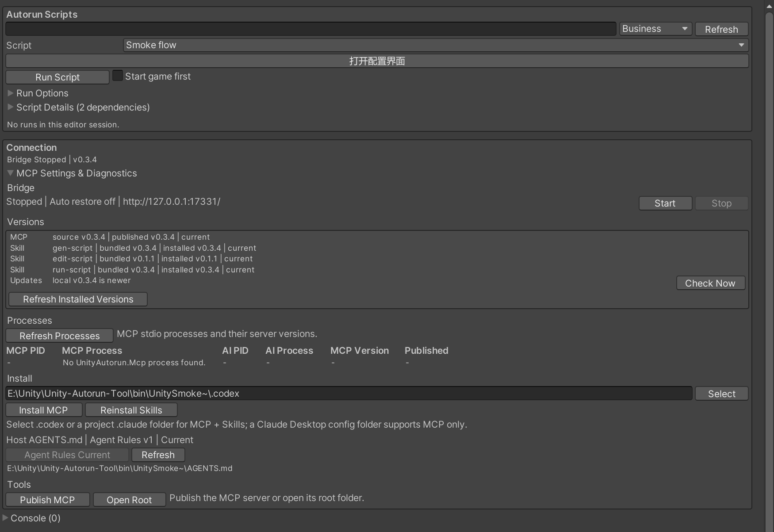Click the Published column header
774x532 pixels.
pyautogui.click(x=426, y=351)
